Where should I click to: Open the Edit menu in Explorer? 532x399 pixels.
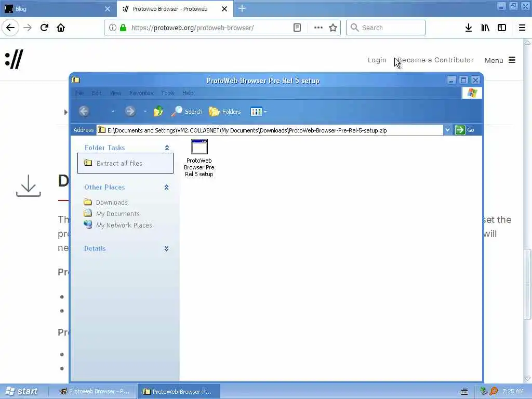pos(97,93)
